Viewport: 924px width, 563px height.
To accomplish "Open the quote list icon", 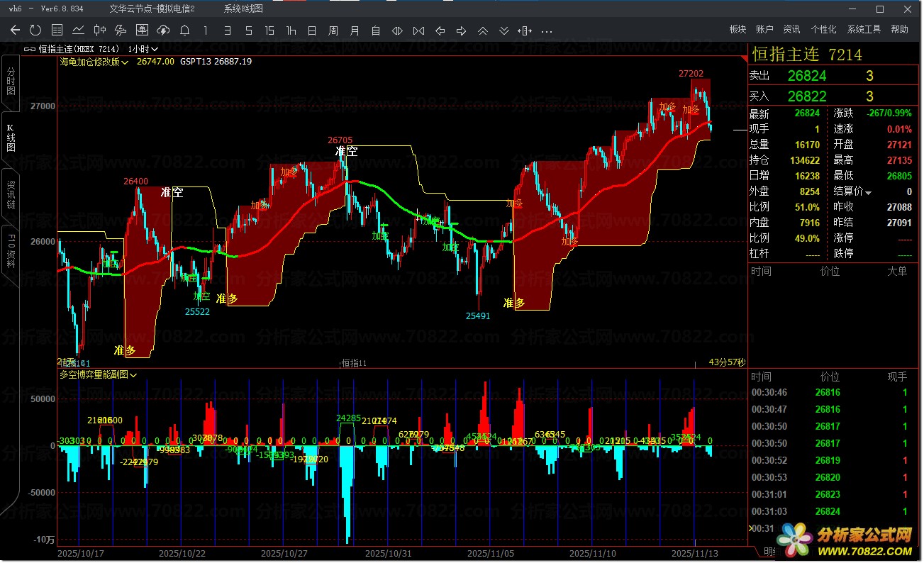I will coord(57,30).
